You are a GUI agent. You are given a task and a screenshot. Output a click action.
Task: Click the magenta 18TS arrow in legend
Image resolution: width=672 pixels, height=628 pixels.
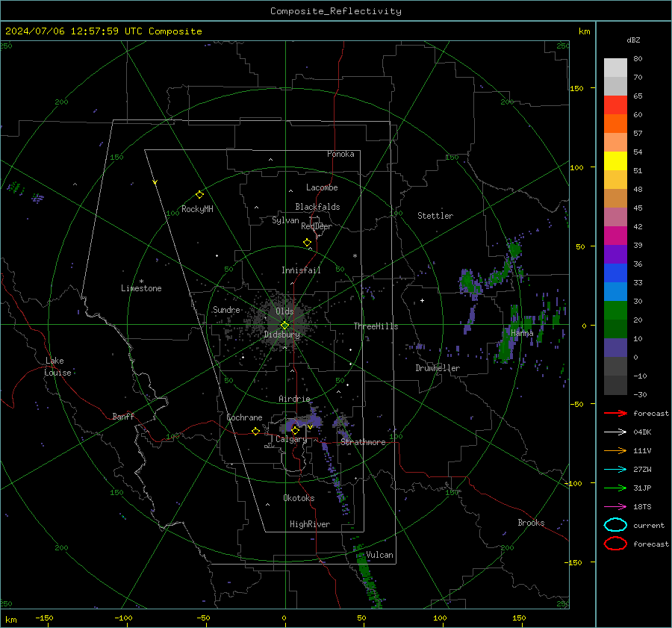(x=615, y=507)
